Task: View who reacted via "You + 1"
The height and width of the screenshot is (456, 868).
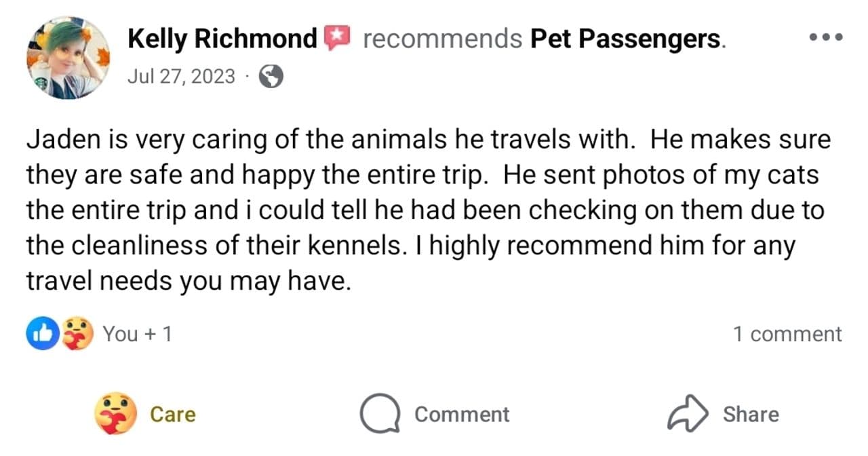Action: (137, 334)
